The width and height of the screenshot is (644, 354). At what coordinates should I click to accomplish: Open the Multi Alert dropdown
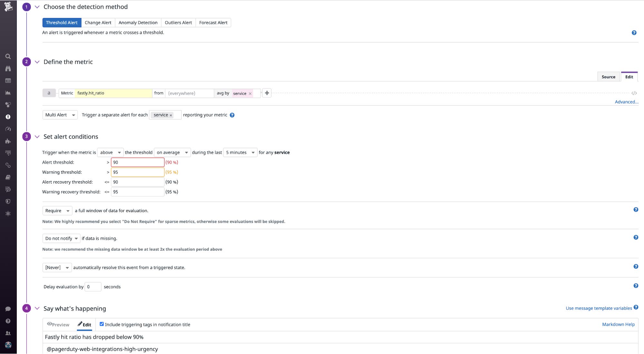[x=60, y=115]
